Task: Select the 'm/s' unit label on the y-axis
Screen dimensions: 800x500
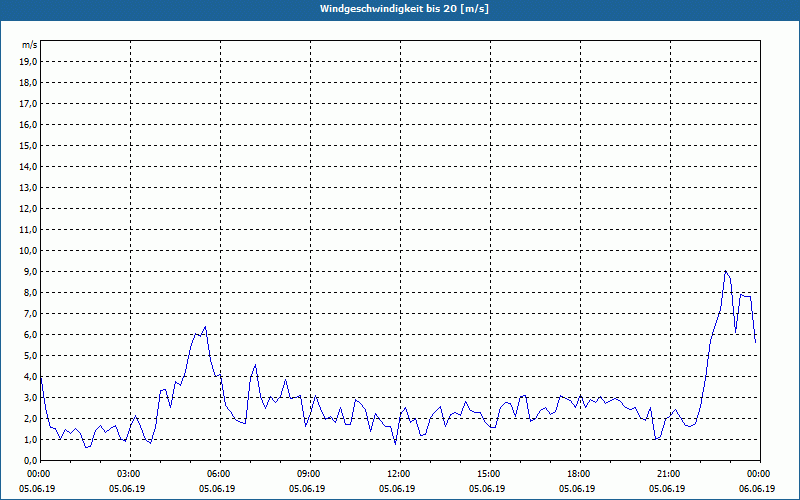Action: point(30,45)
